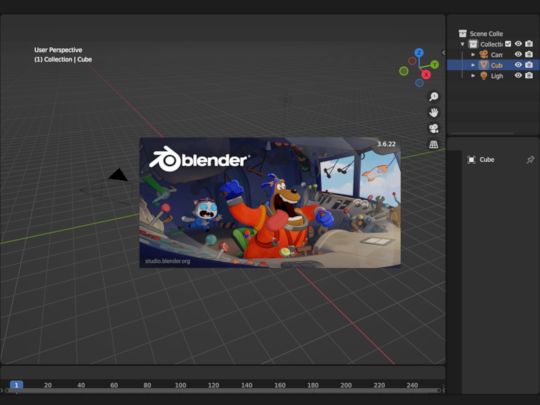Click the Cube name in Properties header
This screenshot has width=540, height=405.
[x=487, y=159]
